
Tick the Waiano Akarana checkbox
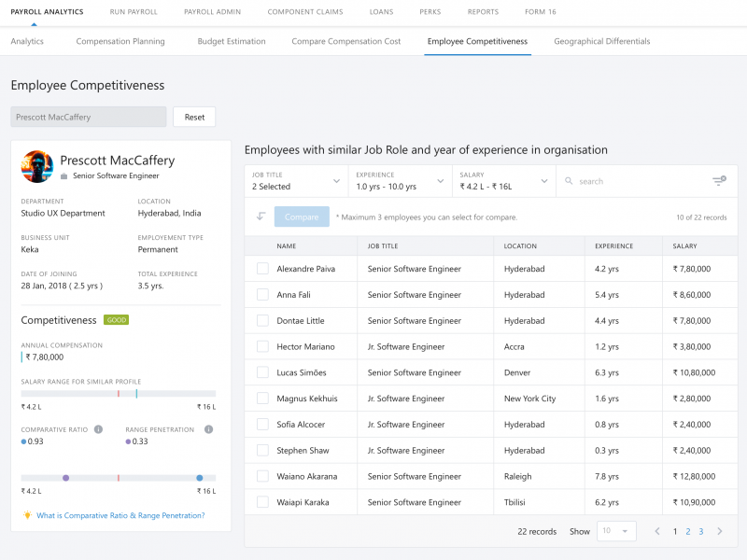coord(262,476)
